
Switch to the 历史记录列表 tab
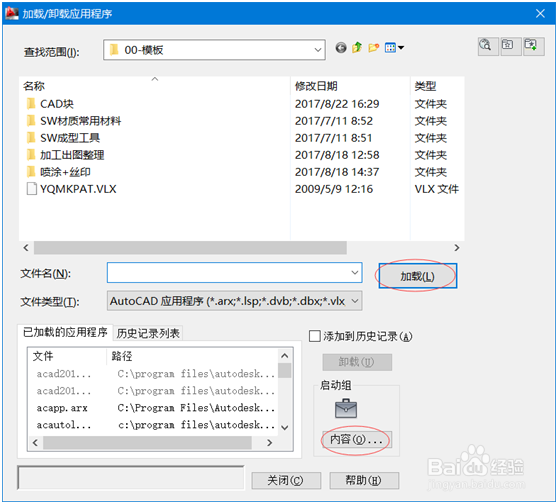click(148, 333)
